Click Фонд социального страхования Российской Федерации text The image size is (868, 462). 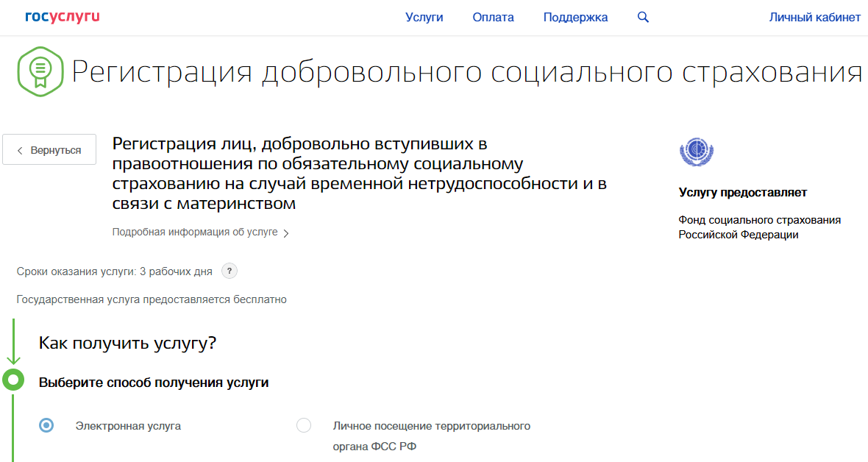(x=759, y=227)
